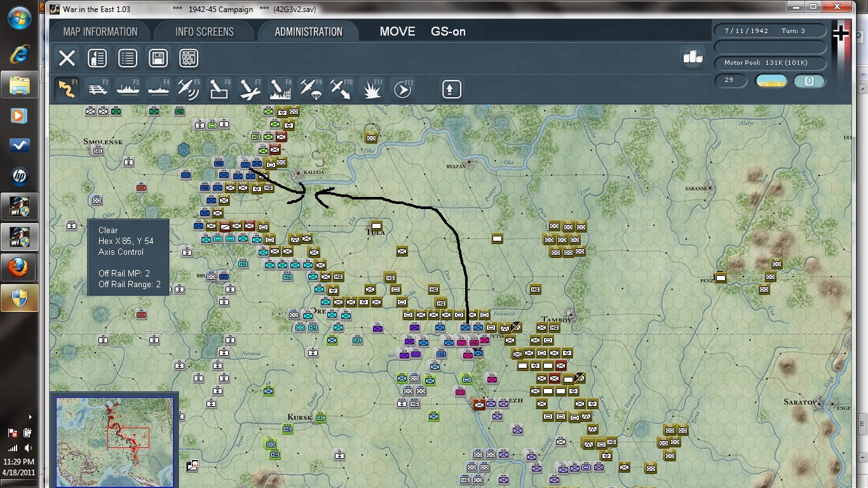Click the Kursk city label on map
Viewport: 868px width, 488px height.
pyautogui.click(x=299, y=417)
